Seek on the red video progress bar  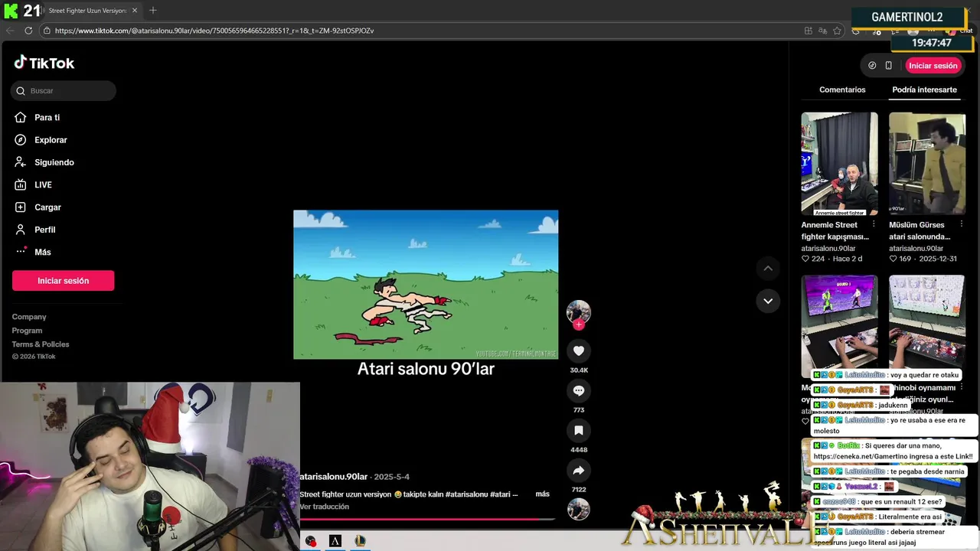click(x=427, y=520)
